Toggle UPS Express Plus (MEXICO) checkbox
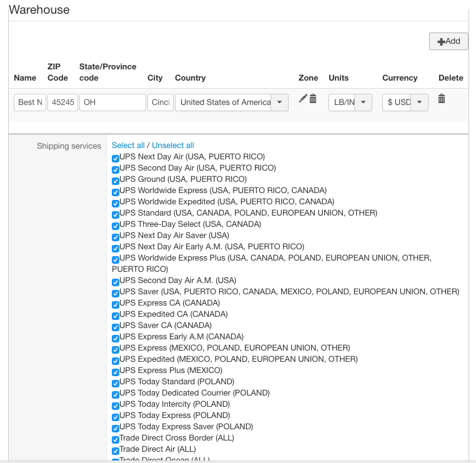Viewport: 476px width, 463px height. (116, 372)
